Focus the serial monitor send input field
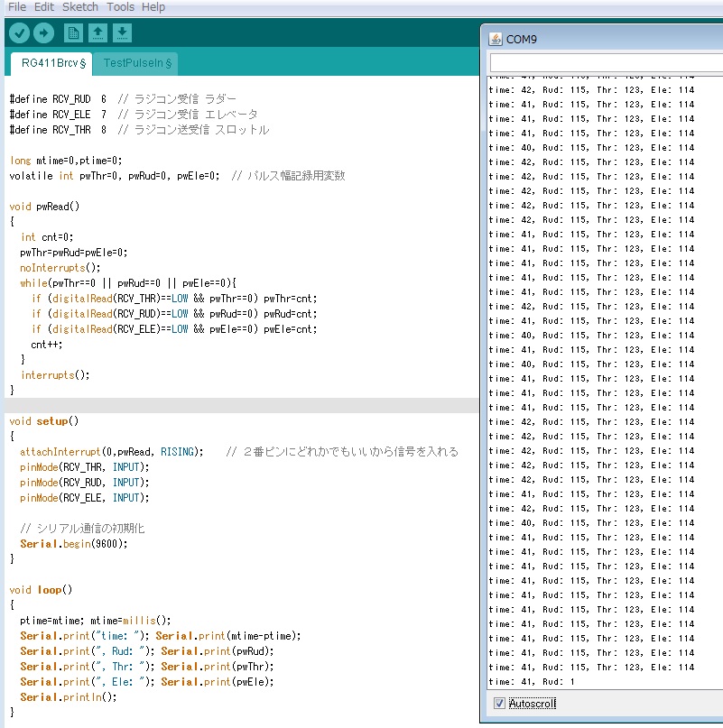This screenshot has height=728, width=723. pos(605,64)
